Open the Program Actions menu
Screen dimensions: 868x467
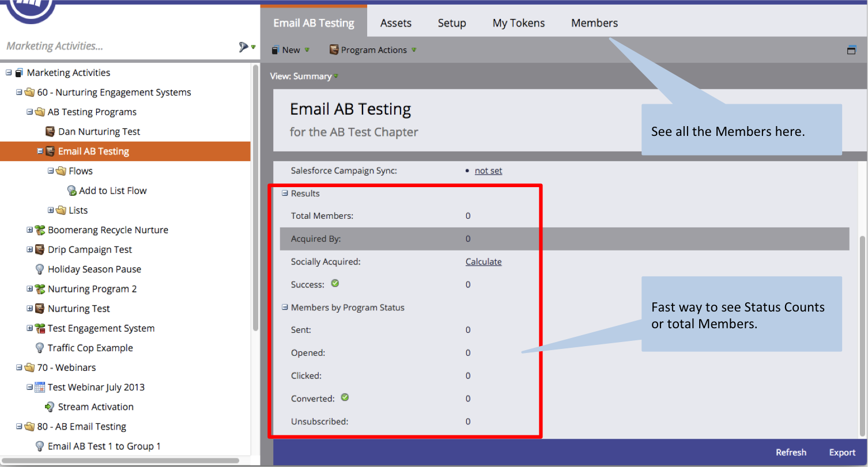(x=373, y=50)
